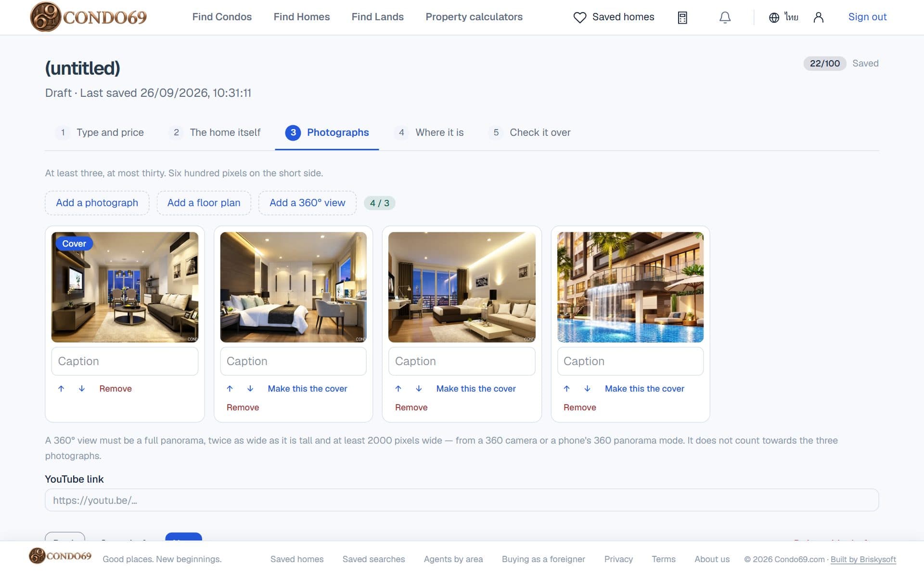Go to Check it over step

pyautogui.click(x=529, y=132)
